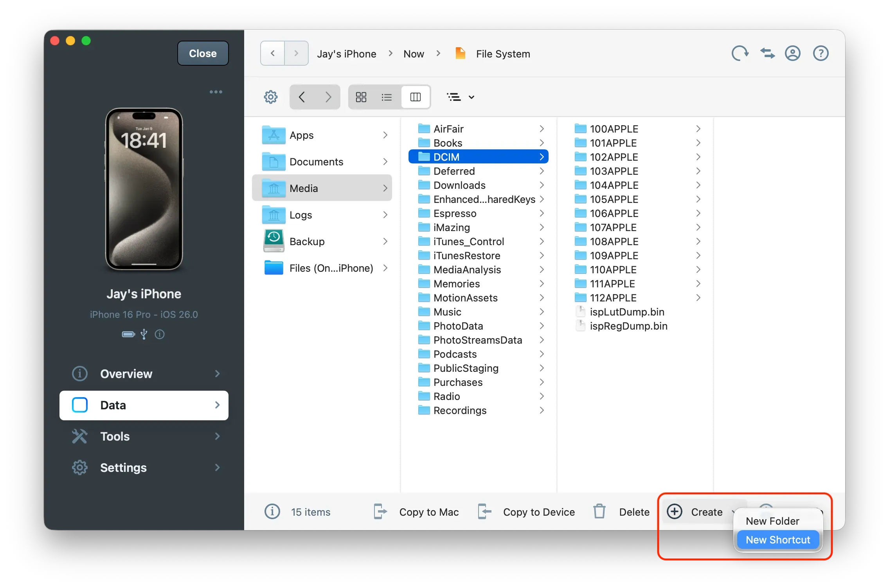Click the USB connection icon under device name
The width and height of the screenshot is (889, 588).
(x=144, y=334)
